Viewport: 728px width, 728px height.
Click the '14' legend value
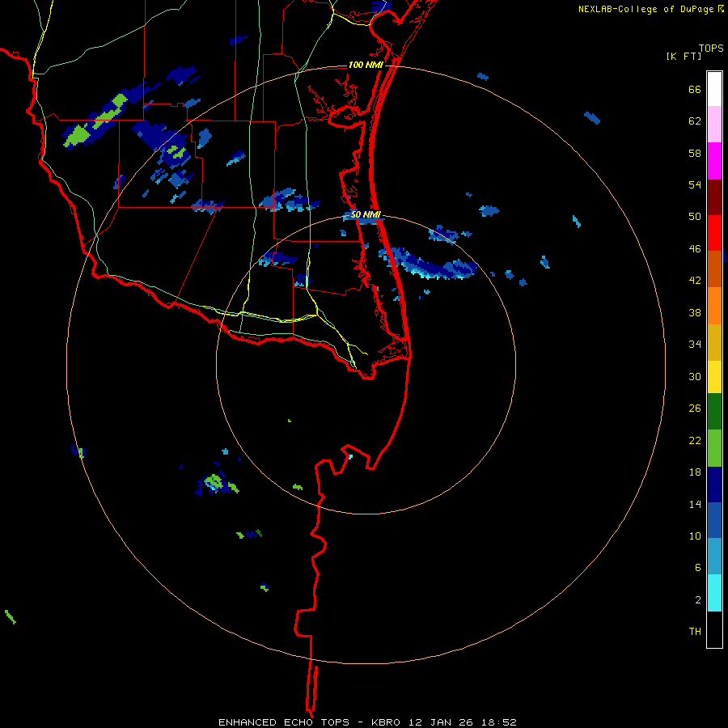pos(695,504)
